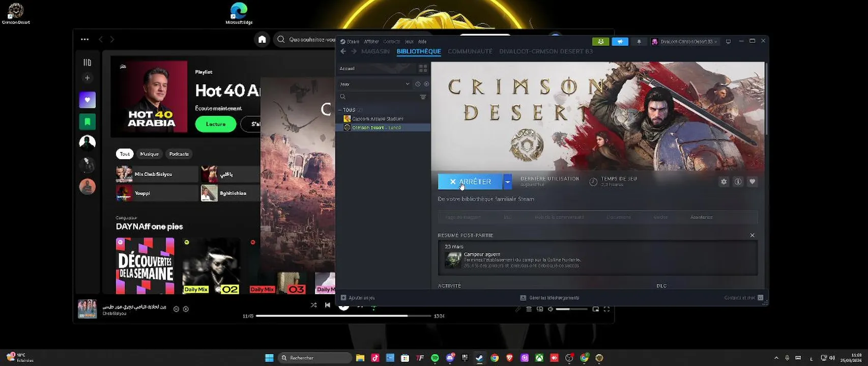Open Spotify connect-to-device icon
Screen dimensions: 868x366
pyautogui.click(x=540, y=309)
